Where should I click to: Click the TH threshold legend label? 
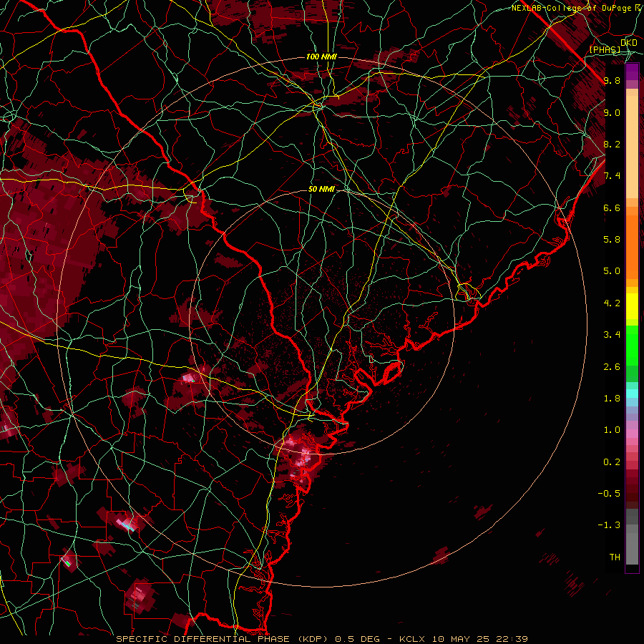[615, 557]
